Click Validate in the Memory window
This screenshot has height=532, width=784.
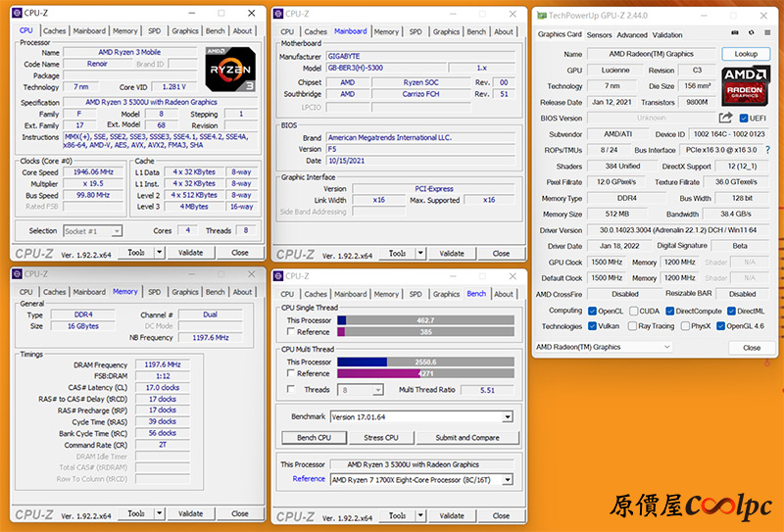190,513
